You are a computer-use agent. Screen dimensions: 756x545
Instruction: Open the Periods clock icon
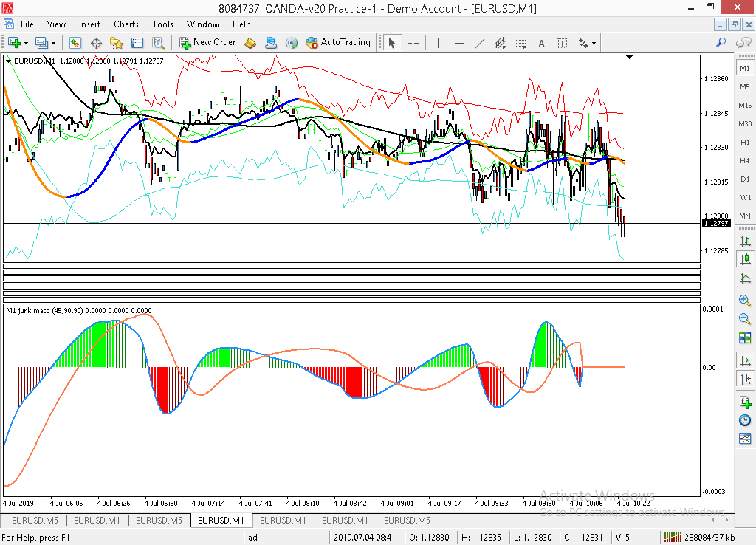click(745, 420)
